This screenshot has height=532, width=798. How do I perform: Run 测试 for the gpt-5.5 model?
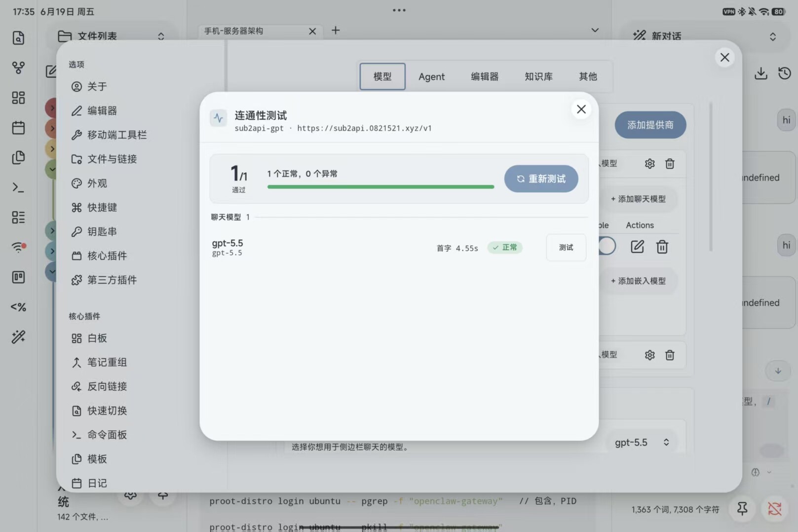[x=566, y=248]
